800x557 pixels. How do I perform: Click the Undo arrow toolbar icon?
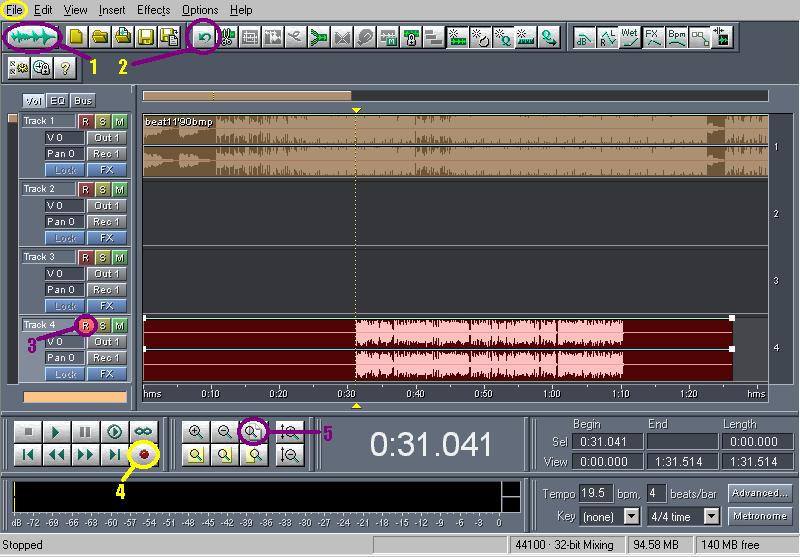pyautogui.click(x=204, y=37)
